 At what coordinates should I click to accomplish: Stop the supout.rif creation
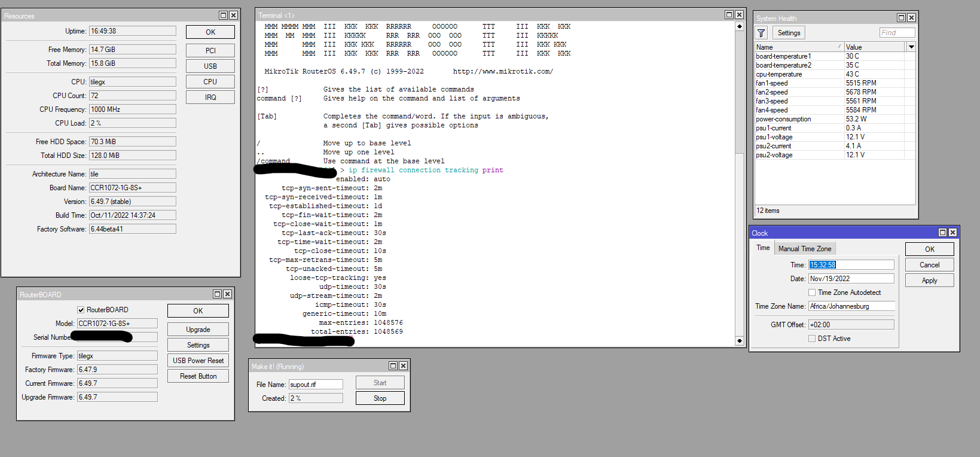pyautogui.click(x=380, y=398)
